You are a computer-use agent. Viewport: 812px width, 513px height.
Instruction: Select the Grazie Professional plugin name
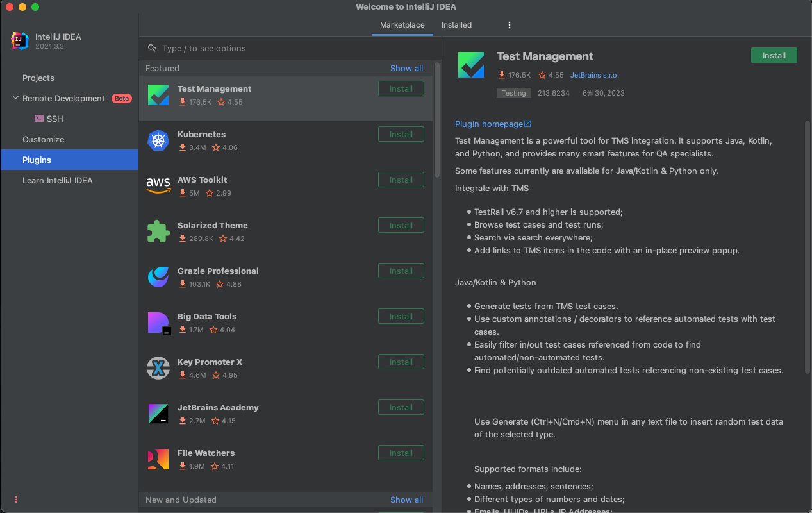(218, 271)
